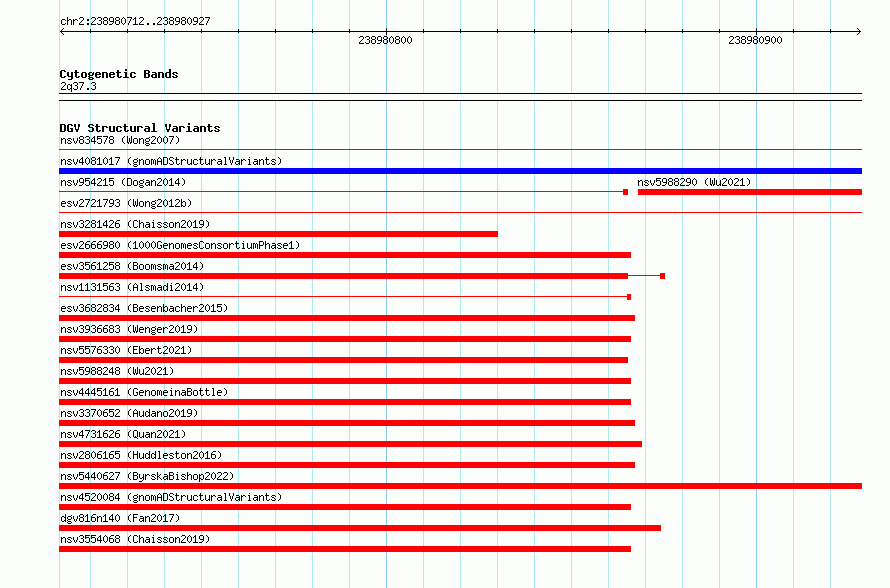Screen dimensions: 890x588
Task: Click the 238980800 ruler position label
Action: tap(385, 40)
